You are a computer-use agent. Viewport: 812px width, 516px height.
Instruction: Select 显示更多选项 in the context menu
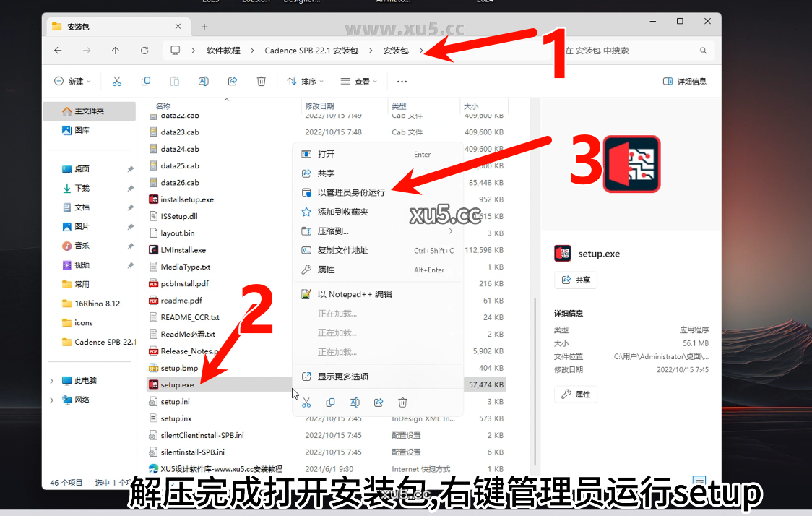[x=354, y=376]
